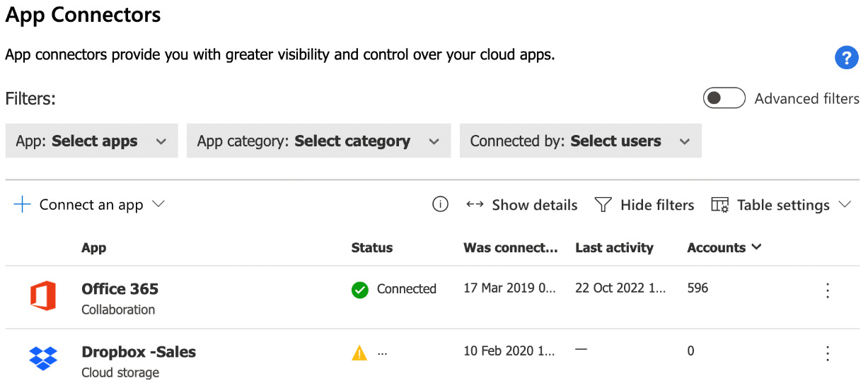
Task: Click the yellow warning triangle for Dropbox
Action: pos(360,352)
